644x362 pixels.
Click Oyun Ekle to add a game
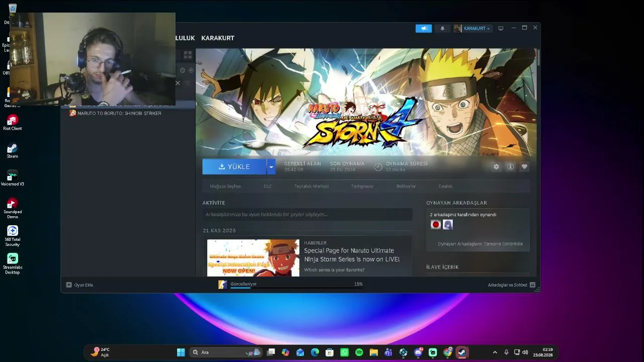pyautogui.click(x=79, y=285)
